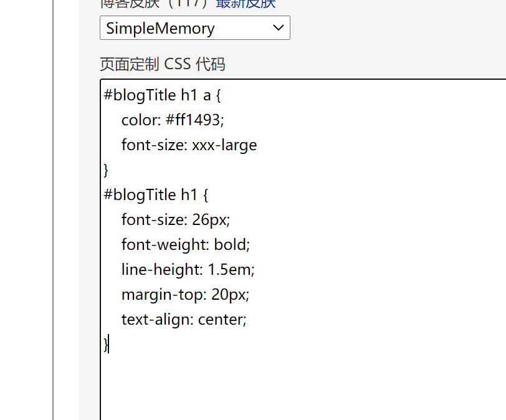
Task: Click the 'color:' property name in code
Action: click(x=141, y=120)
